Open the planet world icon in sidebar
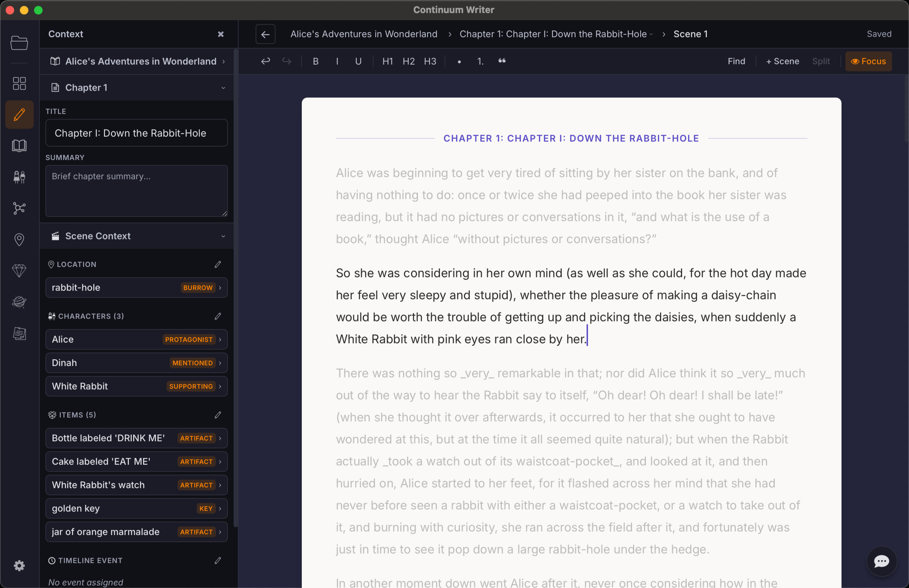This screenshot has width=909, height=588. 19,302
